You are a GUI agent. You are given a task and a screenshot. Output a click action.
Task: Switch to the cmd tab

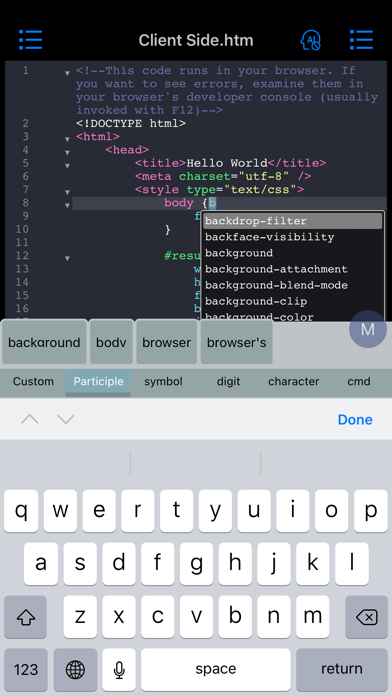coord(359,381)
